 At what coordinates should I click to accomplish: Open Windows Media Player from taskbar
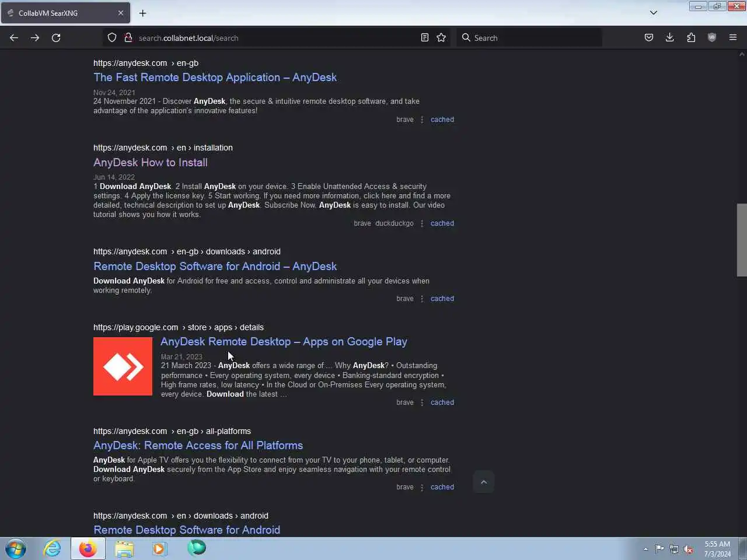click(x=160, y=548)
